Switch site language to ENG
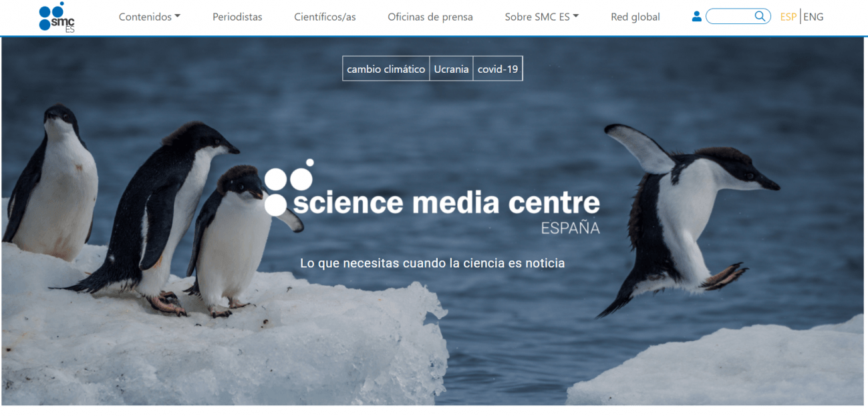Viewport: 868px width, 416px height. pos(813,17)
